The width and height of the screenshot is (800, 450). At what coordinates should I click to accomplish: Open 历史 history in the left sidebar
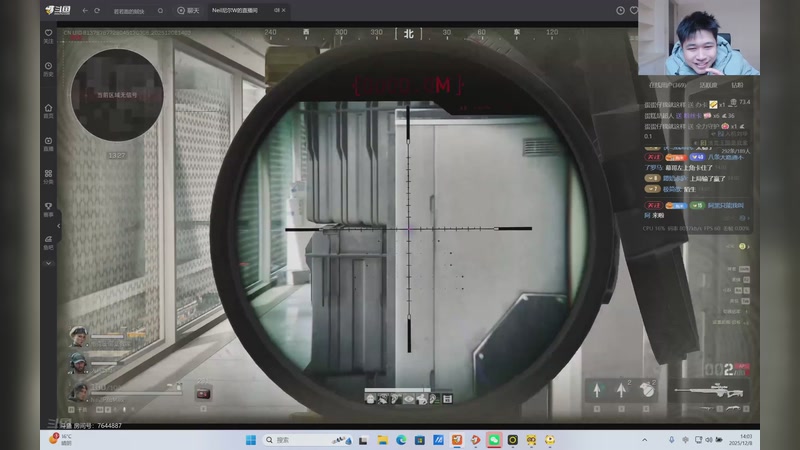point(48,69)
